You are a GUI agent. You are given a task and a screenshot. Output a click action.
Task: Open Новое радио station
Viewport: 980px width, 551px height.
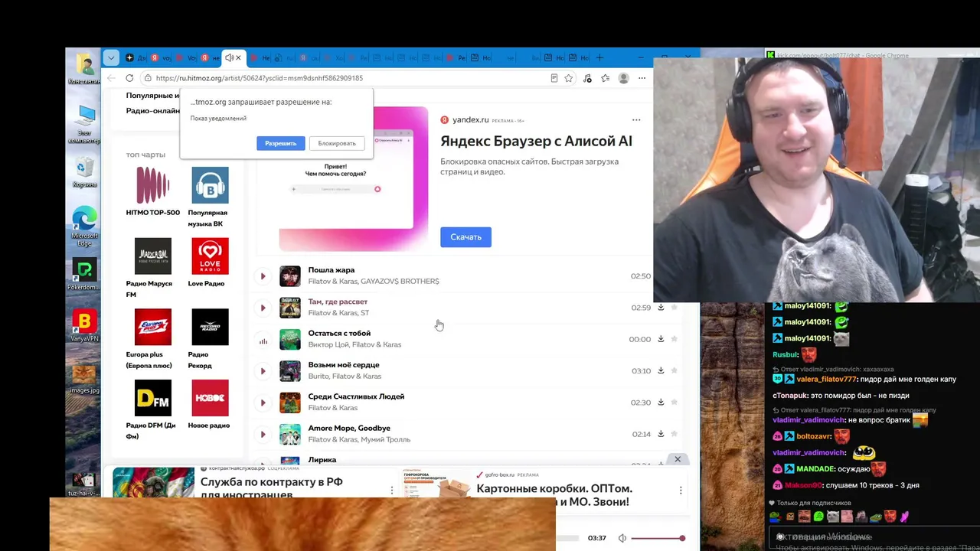pyautogui.click(x=210, y=405)
